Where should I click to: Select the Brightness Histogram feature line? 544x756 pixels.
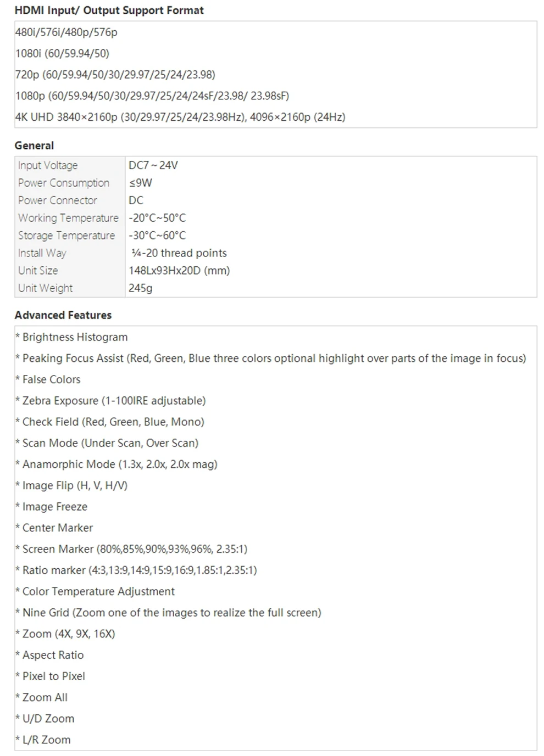pyautogui.click(x=71, y=337)
